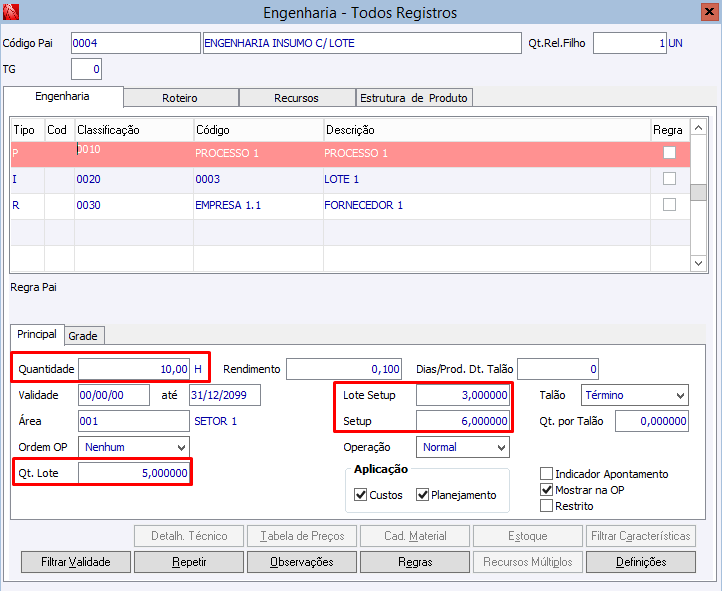Open the Estrutura de Produto tab

click(414, 98)
